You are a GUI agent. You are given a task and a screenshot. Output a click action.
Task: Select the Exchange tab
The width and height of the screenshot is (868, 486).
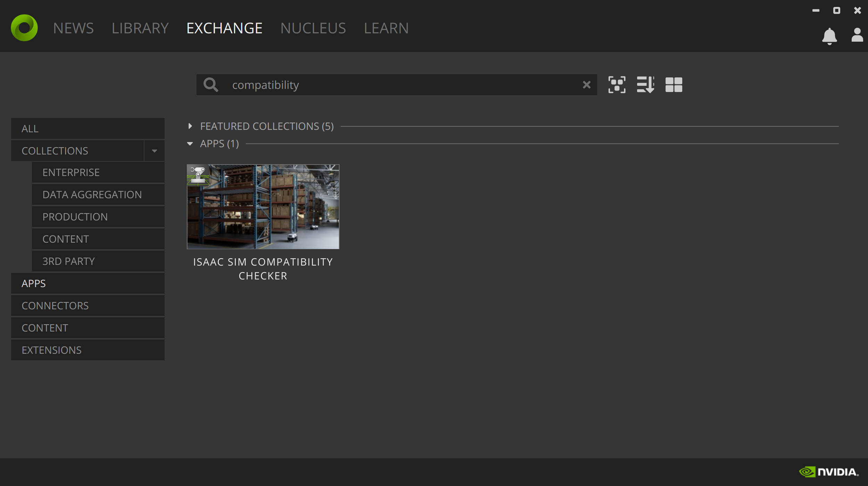pos(224,28)
